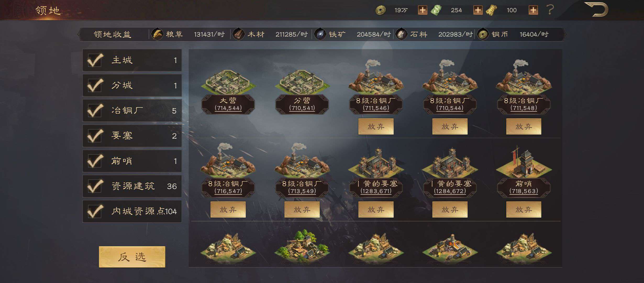
Task: Click the grain 粮草 resource icon
Action: point(157,34)
